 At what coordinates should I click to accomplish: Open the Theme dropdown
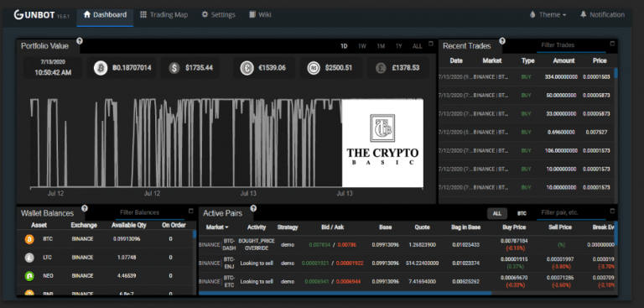click(x=548, y=15)
